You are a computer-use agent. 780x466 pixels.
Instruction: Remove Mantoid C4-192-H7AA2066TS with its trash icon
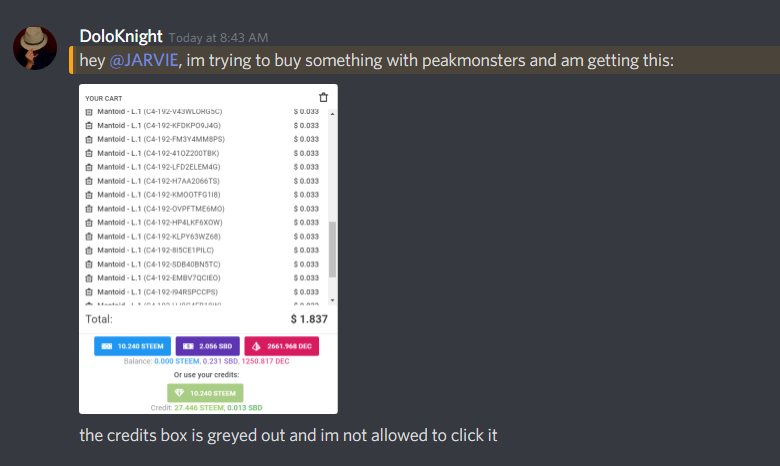tap(89, 181)
